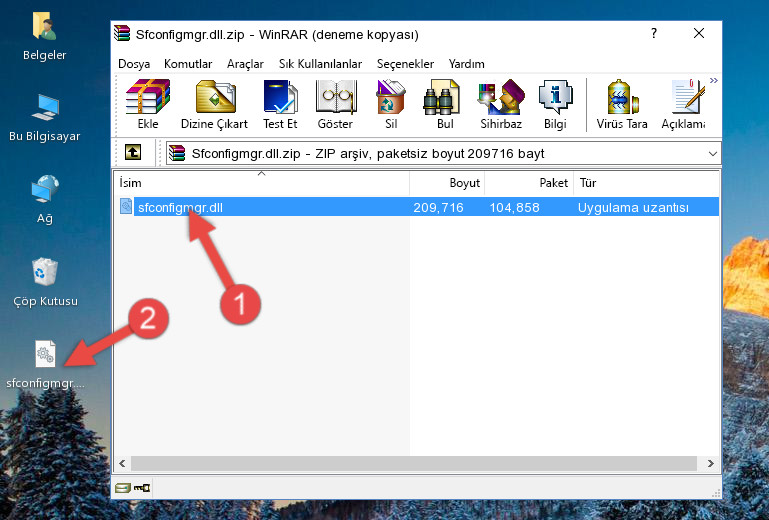
Task: Click the horizontal scrollbar right arrow
Action: tap(711, 463)
